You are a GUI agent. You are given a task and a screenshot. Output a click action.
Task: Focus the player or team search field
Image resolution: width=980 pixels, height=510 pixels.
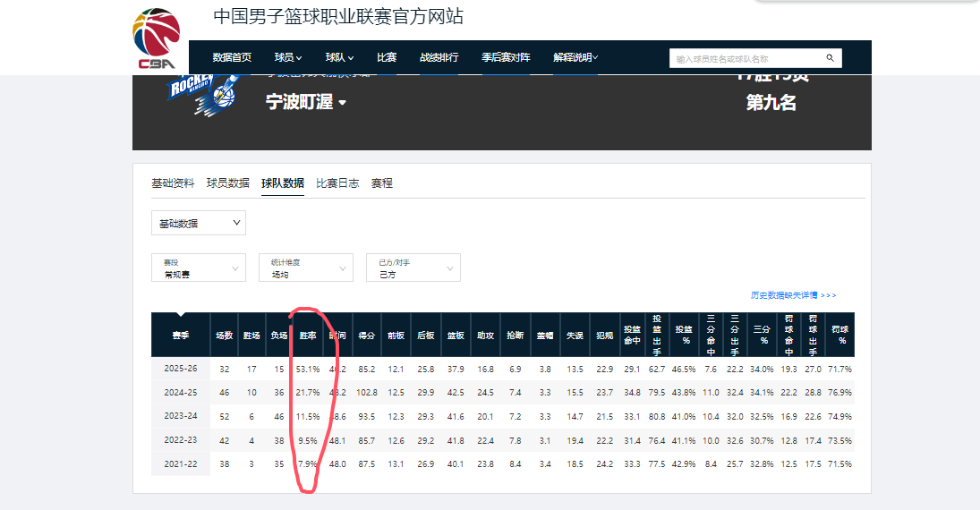click(x=746, y=58)
